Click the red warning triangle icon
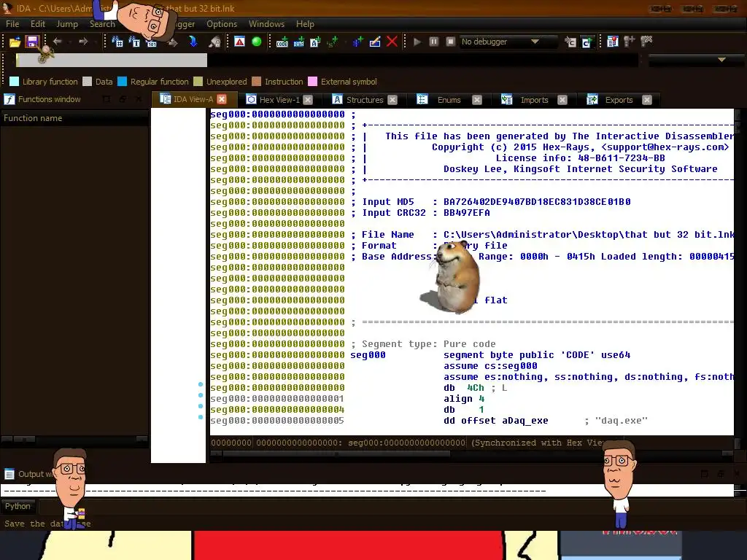The image size is (747, 560). 239,42
